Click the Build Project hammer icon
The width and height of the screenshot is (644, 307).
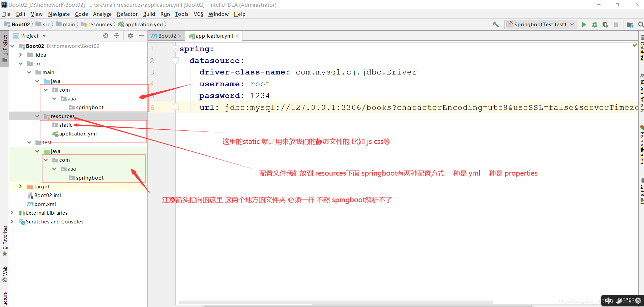496,24
